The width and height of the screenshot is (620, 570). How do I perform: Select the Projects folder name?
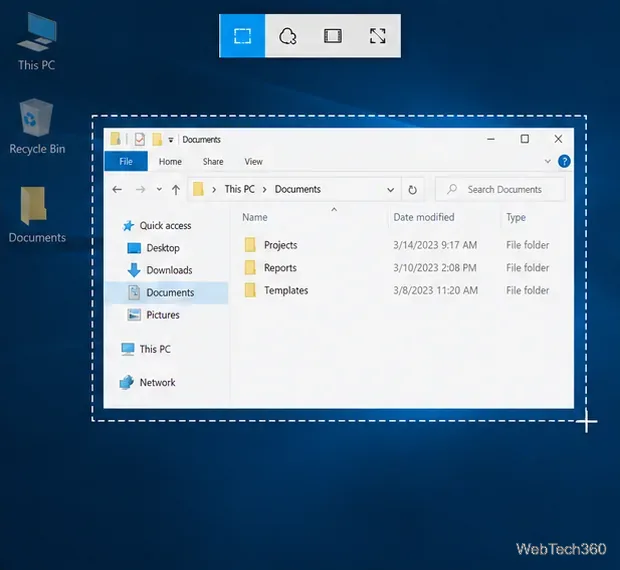(x=280, y=245)
